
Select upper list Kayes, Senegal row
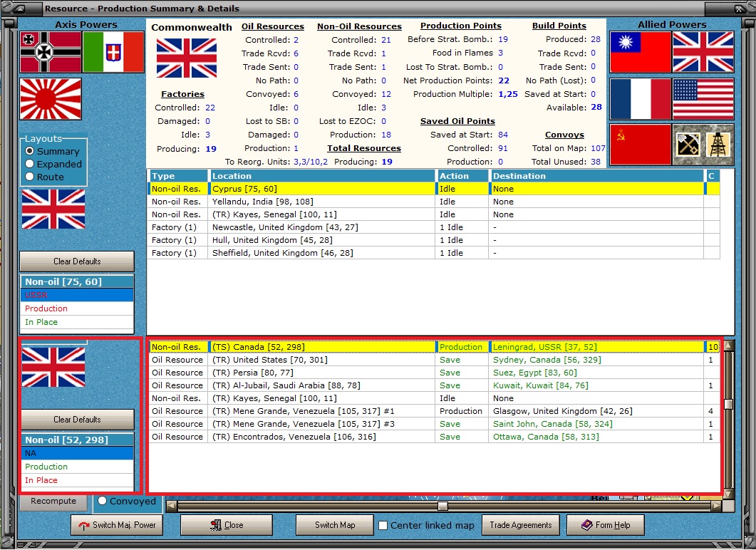(434, 214)
